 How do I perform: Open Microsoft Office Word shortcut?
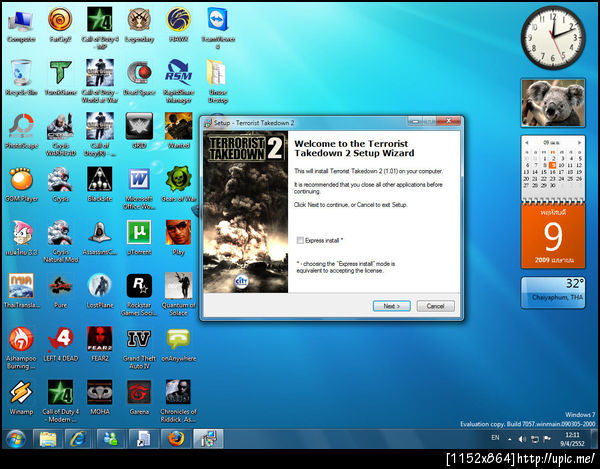(x=139, y=188)
